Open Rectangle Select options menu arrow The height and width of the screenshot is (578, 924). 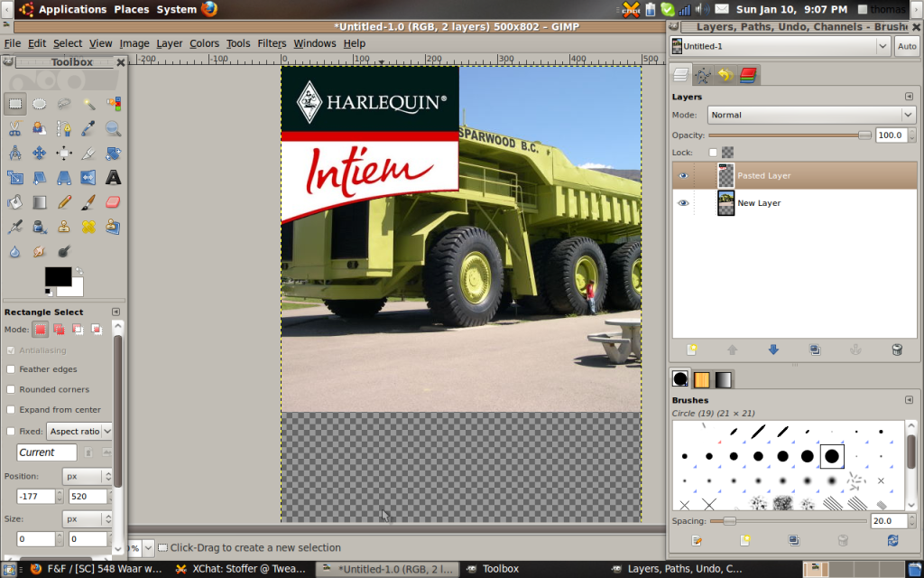(x=115, y=312)
